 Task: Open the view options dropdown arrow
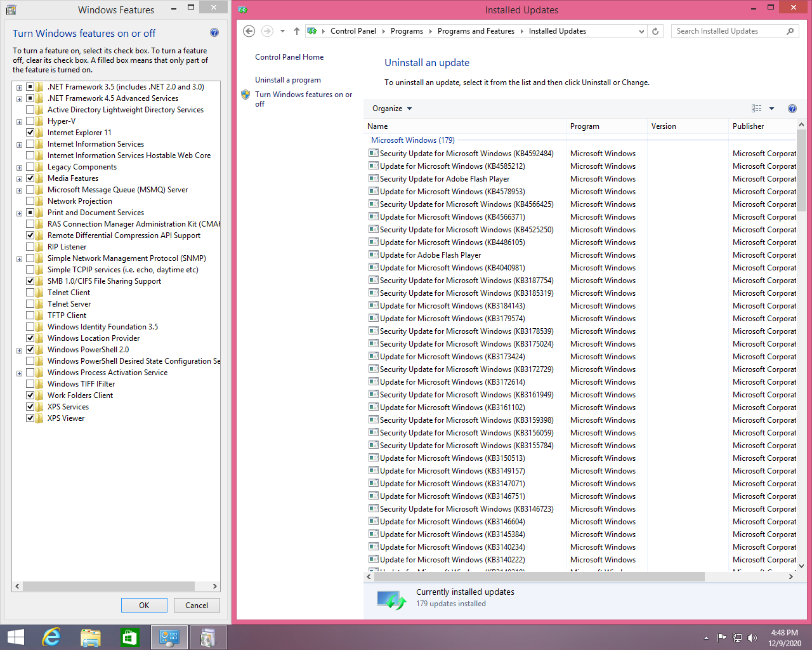(x=771, y=109)
